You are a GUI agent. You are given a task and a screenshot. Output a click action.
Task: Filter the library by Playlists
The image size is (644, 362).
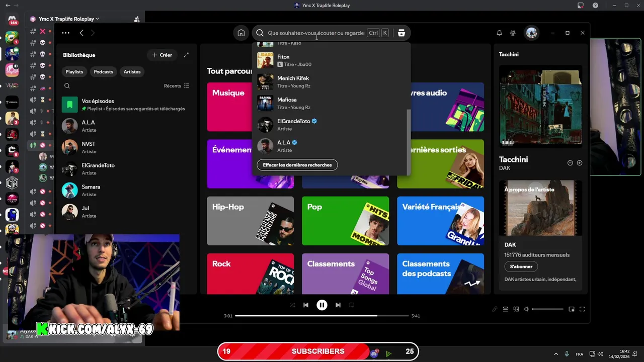[74, 71]
